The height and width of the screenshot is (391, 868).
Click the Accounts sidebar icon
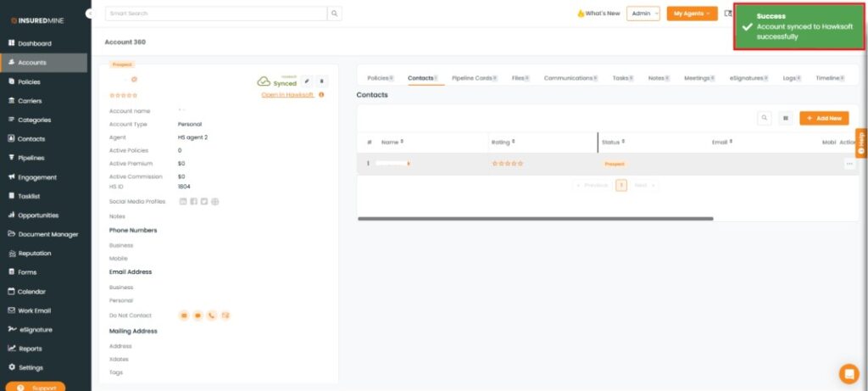pyautogui.click(x=12, y=62)
